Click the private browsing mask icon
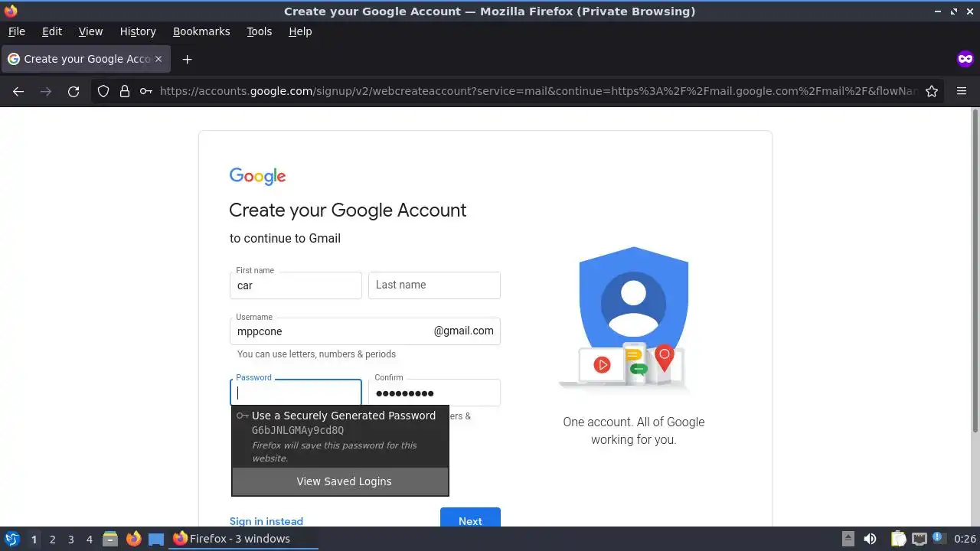 (965, 59)
